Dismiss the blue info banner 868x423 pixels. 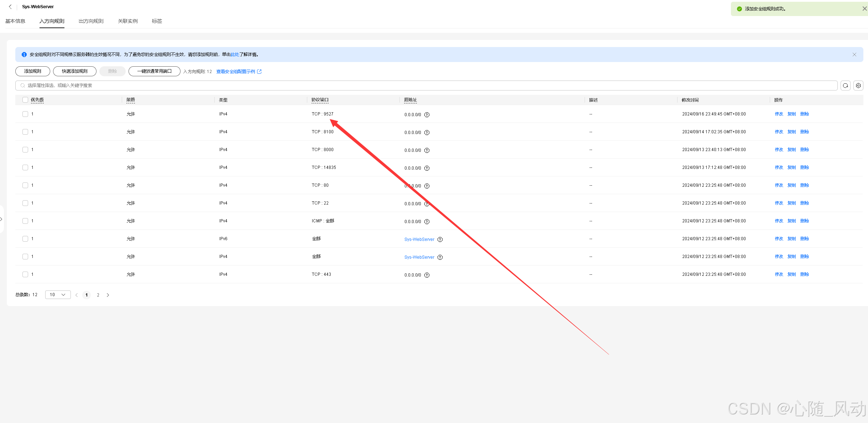click(x=854, y=55)
